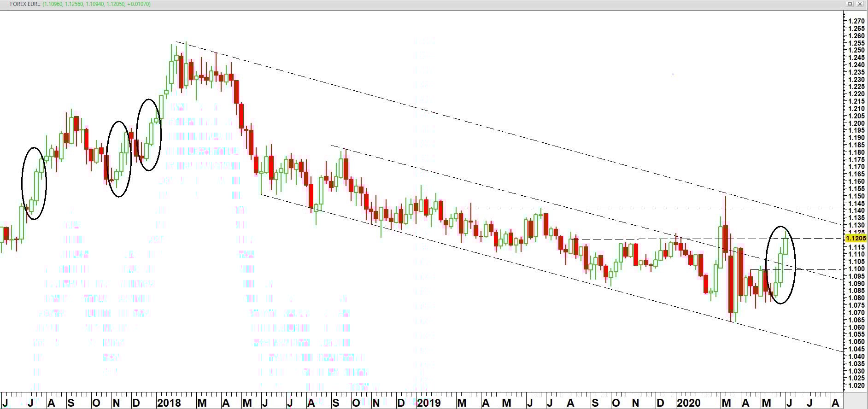Click the 2020 year label on time axis

(x=688, y=403)
